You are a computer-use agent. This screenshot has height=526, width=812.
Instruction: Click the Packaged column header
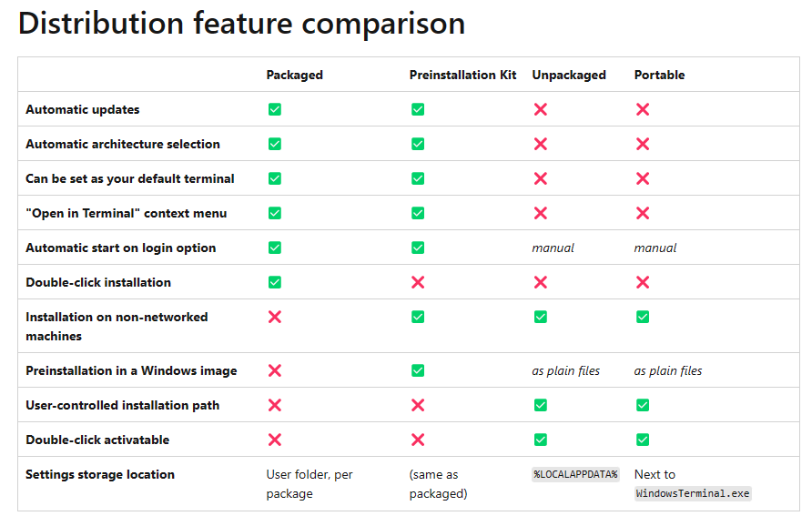[294, 75]
